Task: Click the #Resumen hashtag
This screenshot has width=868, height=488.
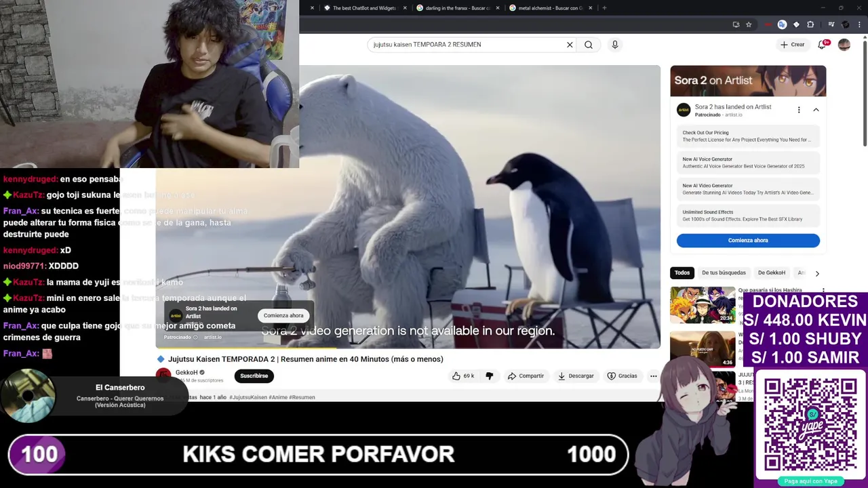Action: pyautogui.click(x=302, y=397)
